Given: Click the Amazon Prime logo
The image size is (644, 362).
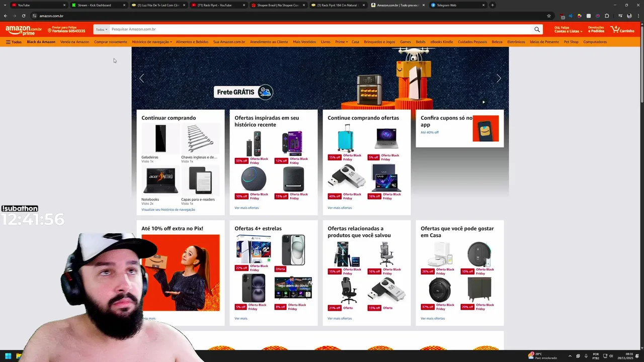Looking at the screenshot, I should (x=24, y=30).
